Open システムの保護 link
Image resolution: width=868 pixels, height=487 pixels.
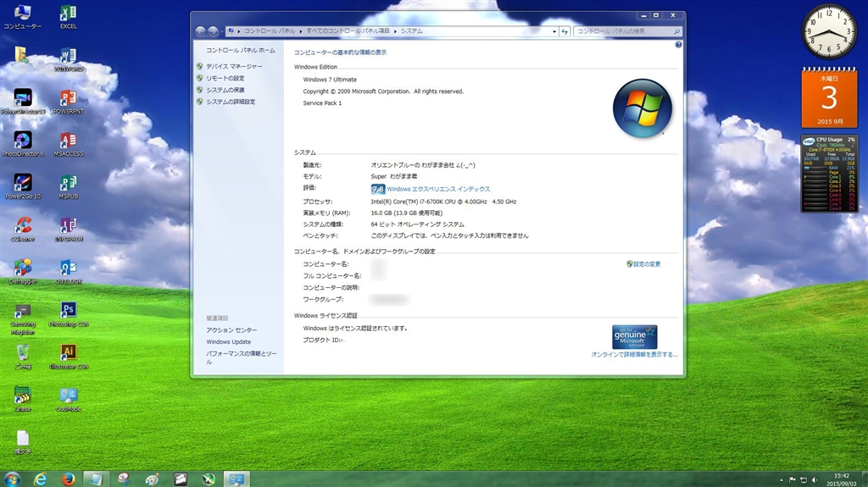click(x=225, y=90)
